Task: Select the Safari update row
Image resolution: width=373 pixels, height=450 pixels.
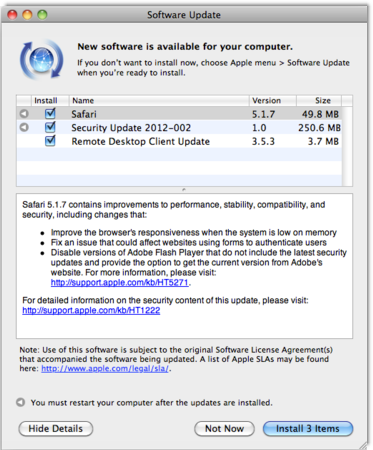Action: pyautogui.click(x=179, y=114)
